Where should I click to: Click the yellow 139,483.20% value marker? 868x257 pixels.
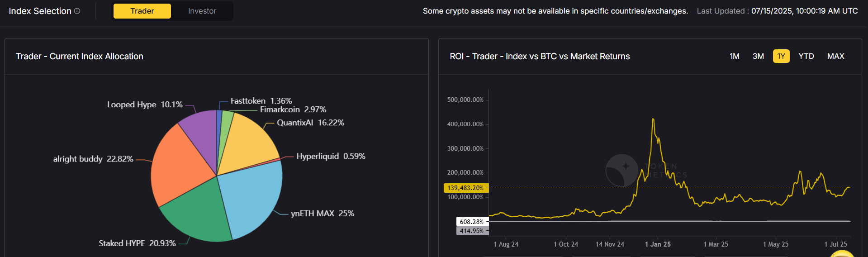pyautogui.click(x=465, y=188)
